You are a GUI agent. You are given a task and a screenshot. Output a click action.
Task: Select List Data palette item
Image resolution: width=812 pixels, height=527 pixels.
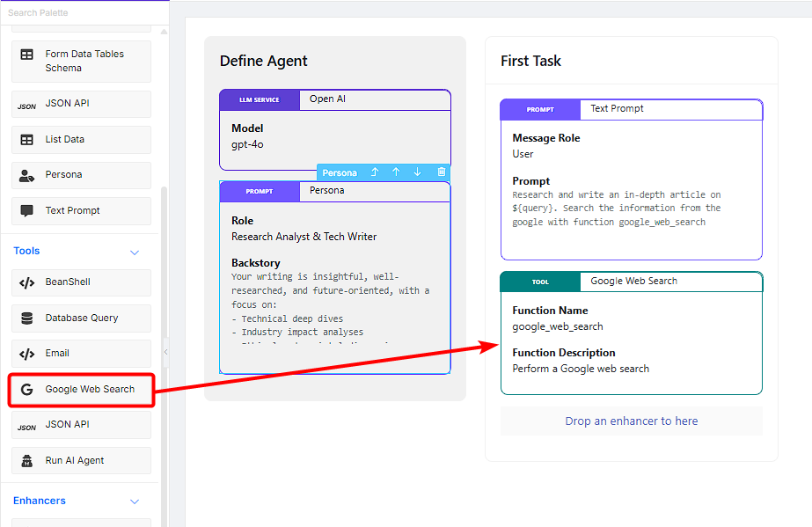81,140
